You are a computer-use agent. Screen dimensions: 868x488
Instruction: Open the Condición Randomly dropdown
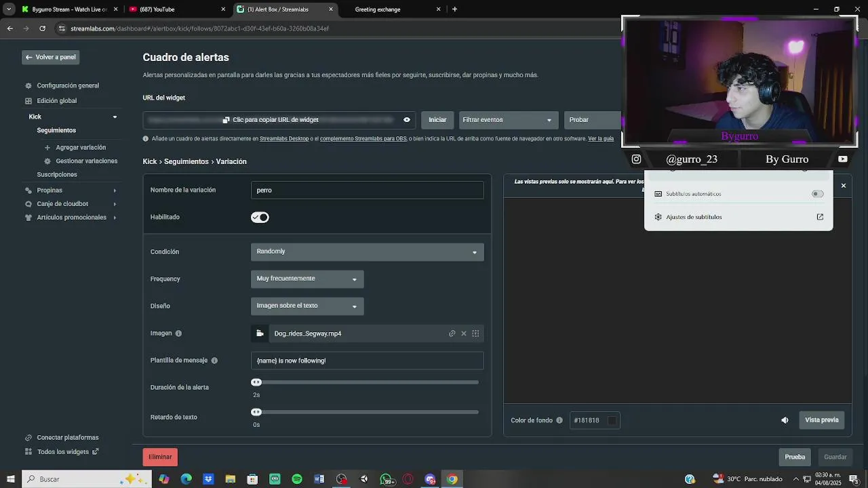pyautogui.click(x=368, y=251)
